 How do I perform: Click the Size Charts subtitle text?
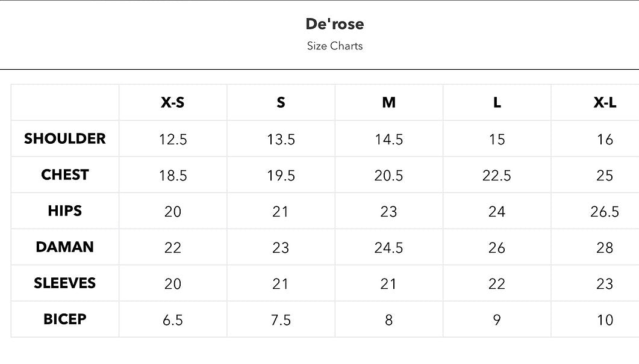pyautogui.click(x=334, y=46)
